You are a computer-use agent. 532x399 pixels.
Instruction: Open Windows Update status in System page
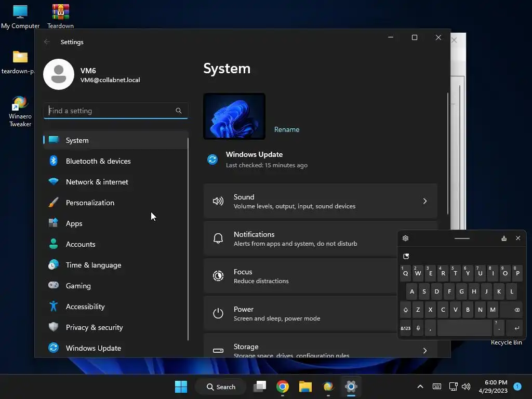[x=258, y=159]
